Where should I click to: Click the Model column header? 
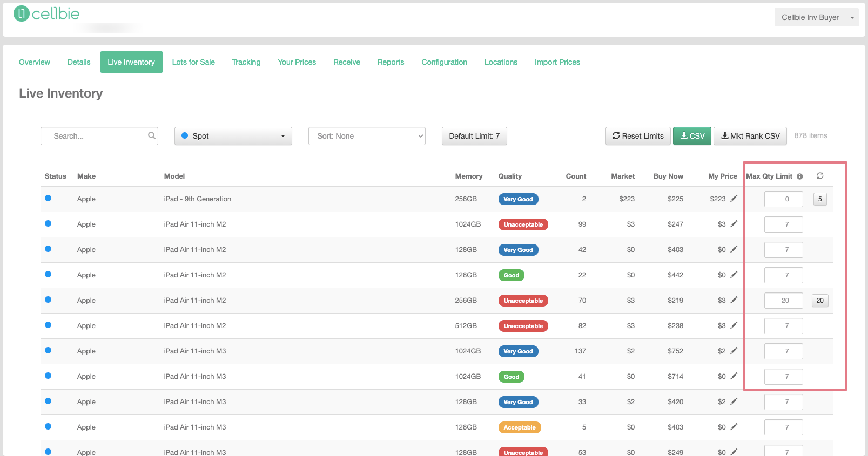[x=174, y=176]
